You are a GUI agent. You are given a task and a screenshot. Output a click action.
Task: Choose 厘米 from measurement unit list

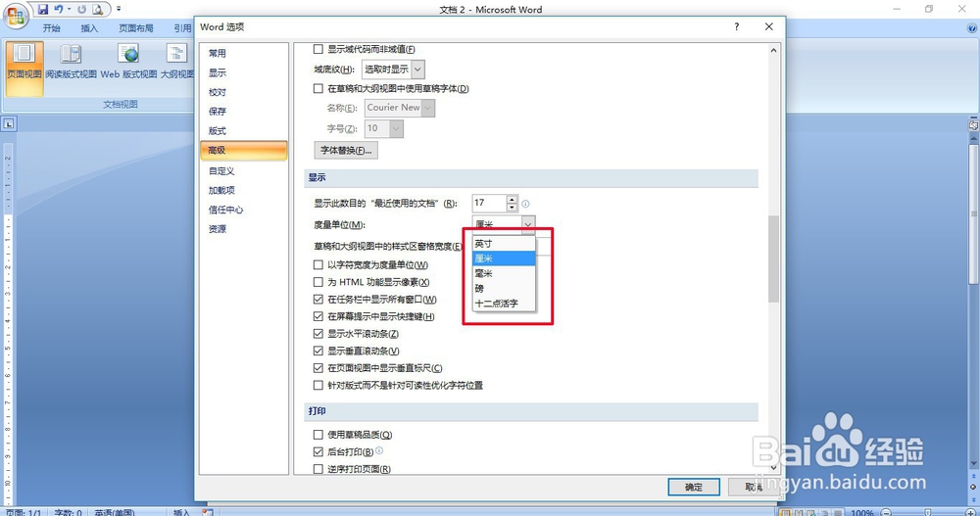(x=504, y=258)
